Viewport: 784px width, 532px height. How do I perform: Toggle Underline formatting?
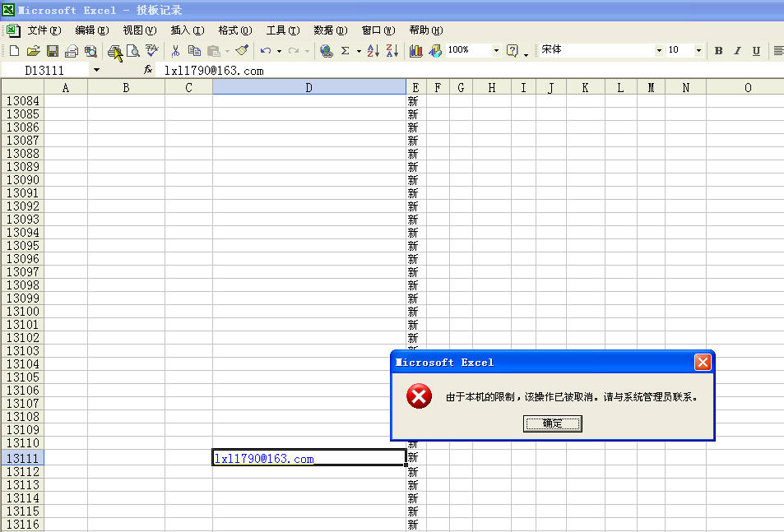[x=757, y=50]
